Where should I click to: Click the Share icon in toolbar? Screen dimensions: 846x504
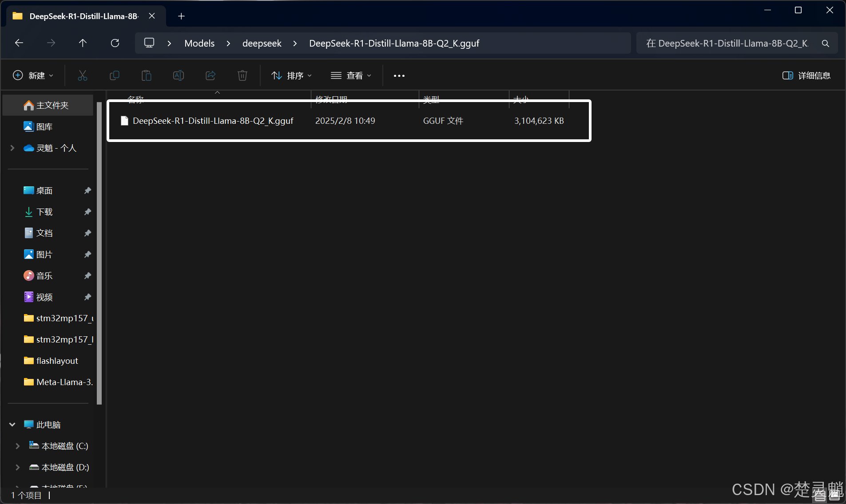(210, 75)
